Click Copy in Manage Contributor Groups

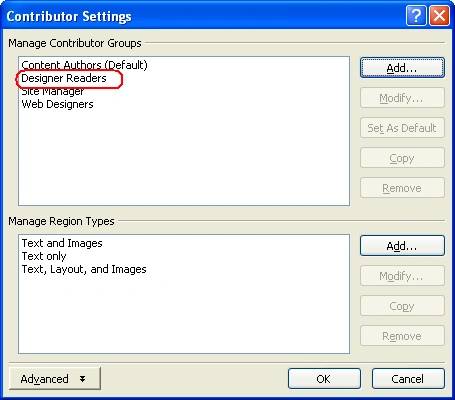pyautogui.click(x=402, y=158)
